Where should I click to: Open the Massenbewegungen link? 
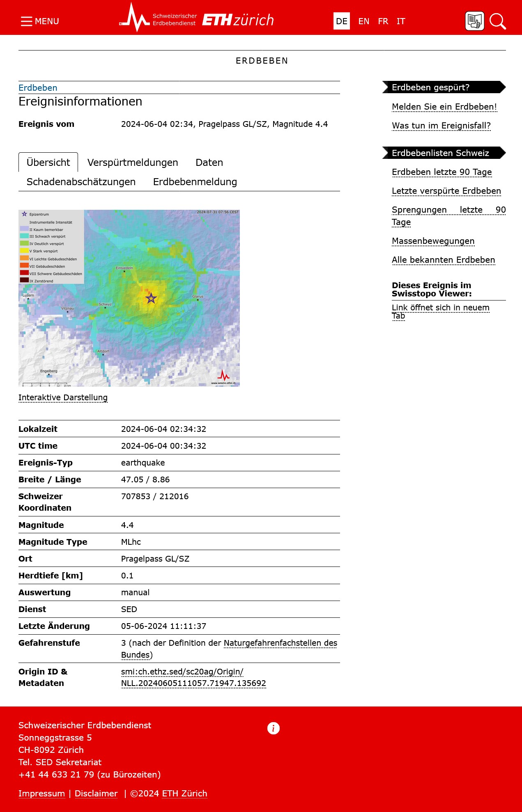[x=433, y=241]
